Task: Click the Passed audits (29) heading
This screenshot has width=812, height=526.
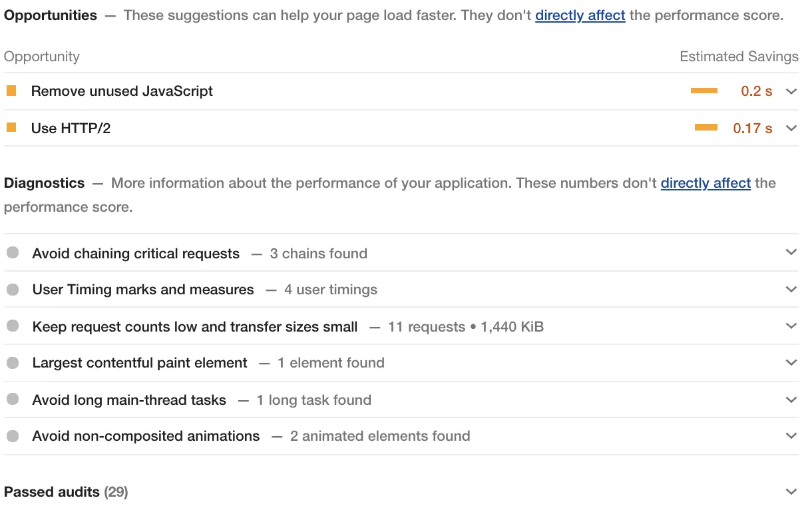Action: (x=66, y=492)
